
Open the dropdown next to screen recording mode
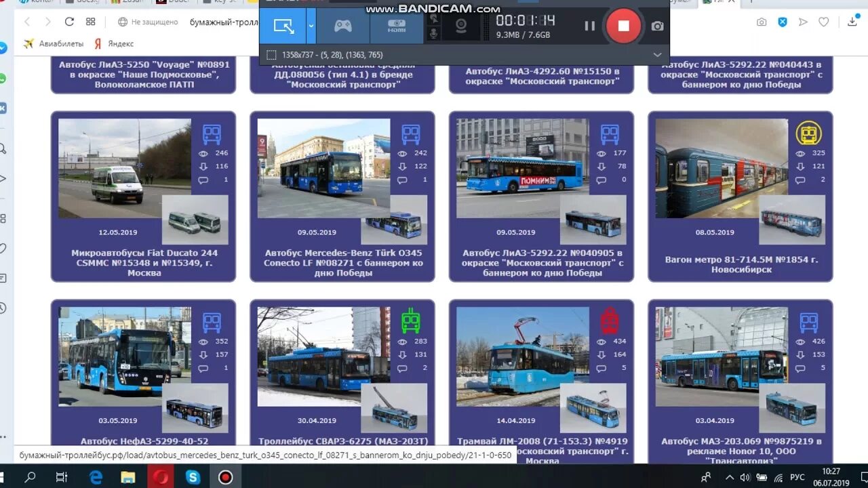pyautogui.click(x=311, y=26)
